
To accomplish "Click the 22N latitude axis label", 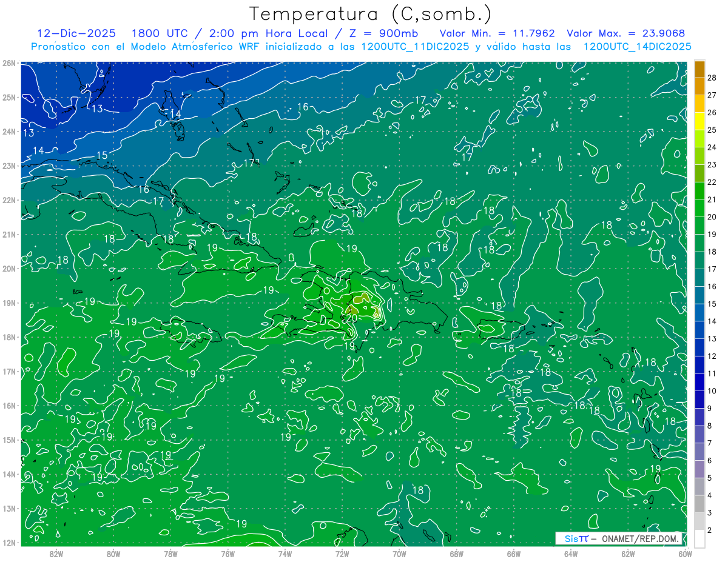I will pyautogui.click(x=8, y=200).
